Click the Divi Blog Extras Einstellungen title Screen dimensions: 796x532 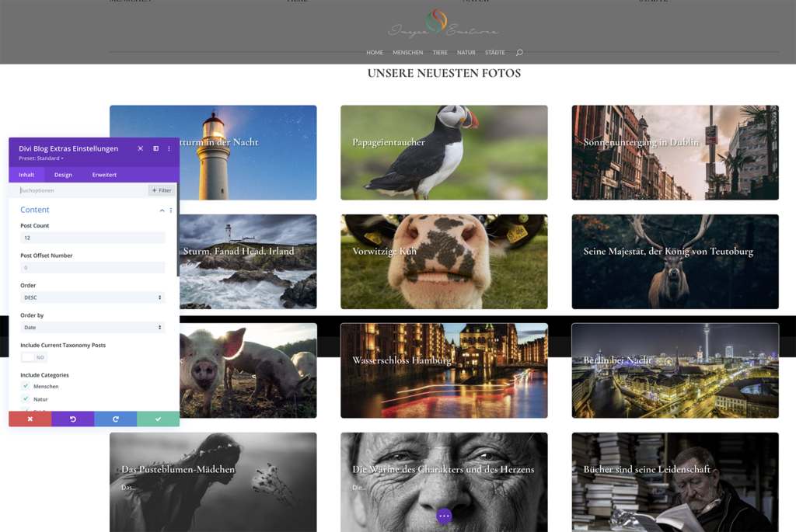(68, 148)
